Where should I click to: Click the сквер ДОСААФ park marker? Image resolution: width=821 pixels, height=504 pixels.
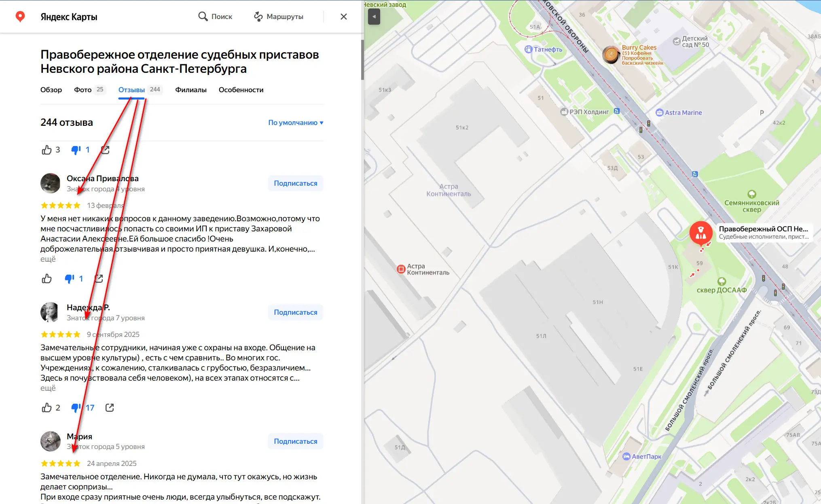tap(722, 281)
